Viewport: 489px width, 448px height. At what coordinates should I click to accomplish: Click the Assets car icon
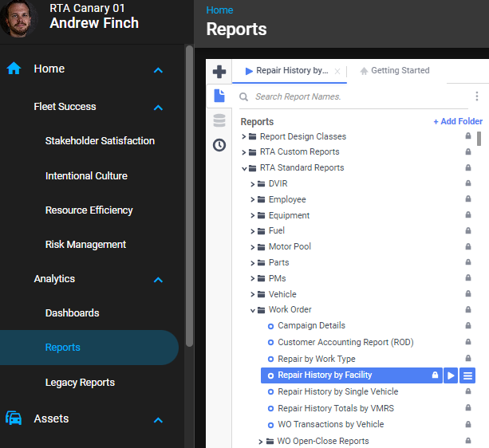coord(14,419)
